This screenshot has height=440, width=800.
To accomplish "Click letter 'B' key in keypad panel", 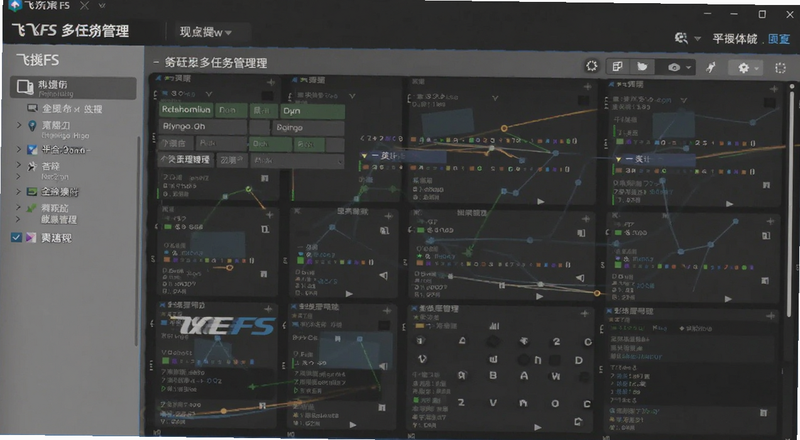I will coord(493,375).
